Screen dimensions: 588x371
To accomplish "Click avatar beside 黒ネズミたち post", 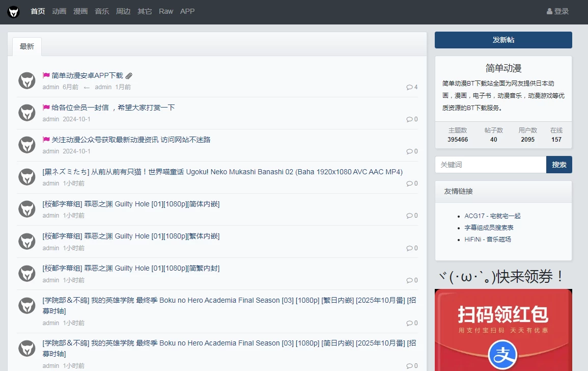I will tap(27, 177).
